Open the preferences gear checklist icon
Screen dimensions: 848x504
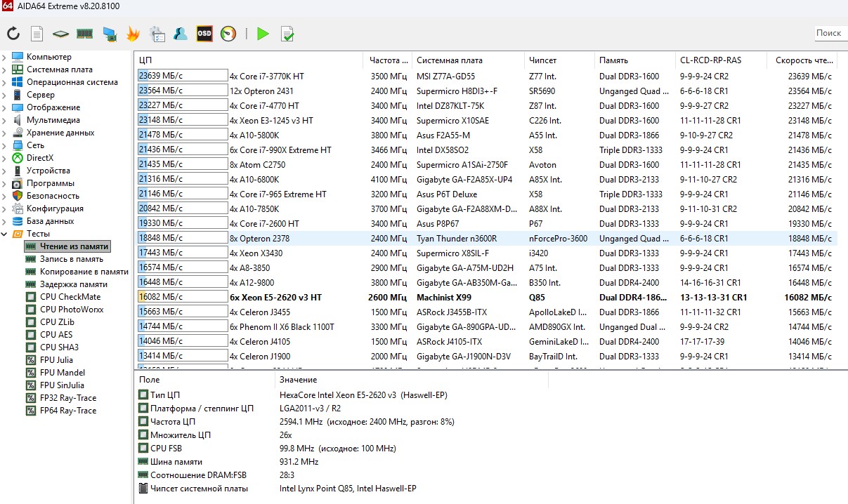point(157,33)
